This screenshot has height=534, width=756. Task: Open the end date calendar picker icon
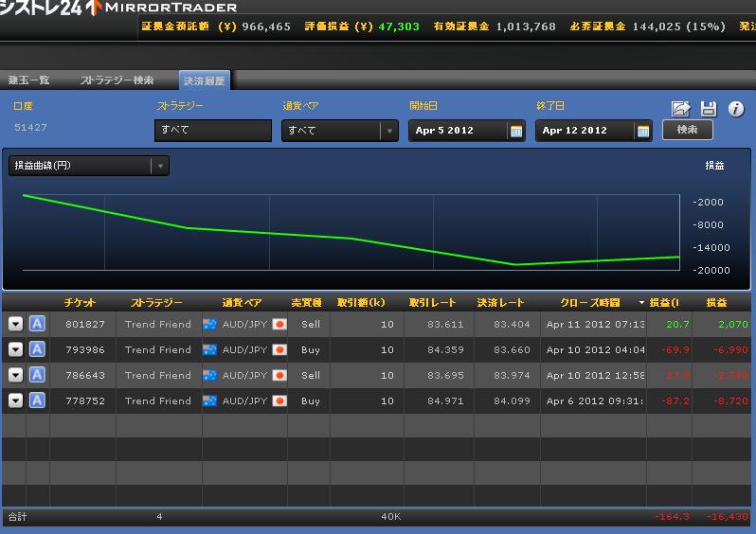tap(643, 131)
